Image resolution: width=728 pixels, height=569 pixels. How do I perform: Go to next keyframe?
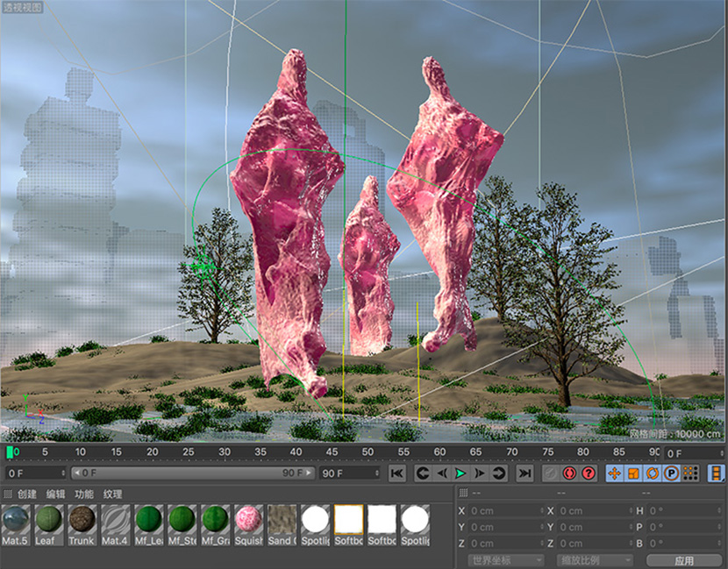(x=498, y=473)
